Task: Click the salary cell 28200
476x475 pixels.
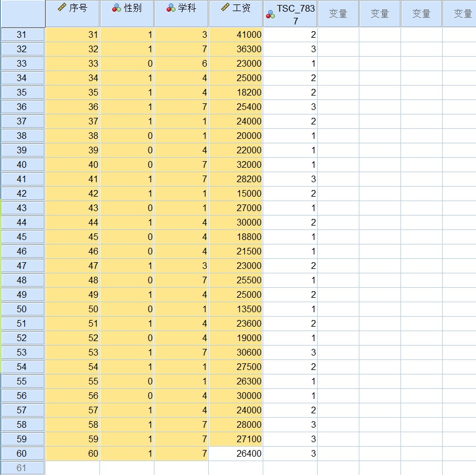Action: coord(236,179)
